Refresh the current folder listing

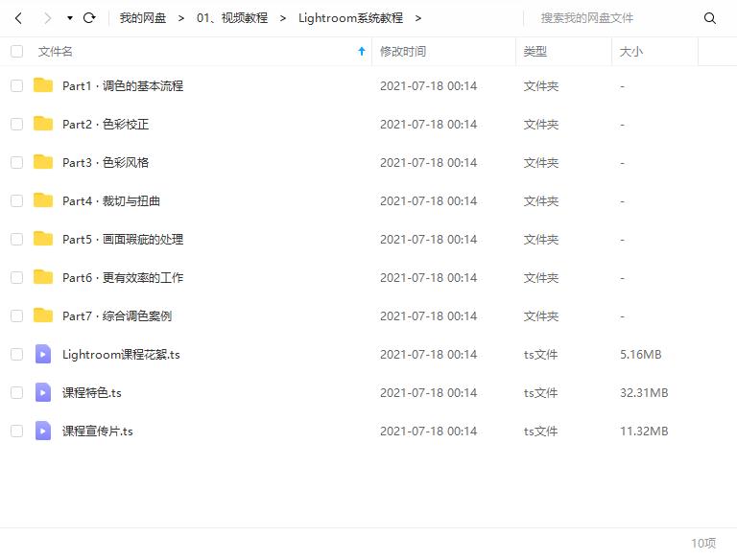tap(89, 18)
